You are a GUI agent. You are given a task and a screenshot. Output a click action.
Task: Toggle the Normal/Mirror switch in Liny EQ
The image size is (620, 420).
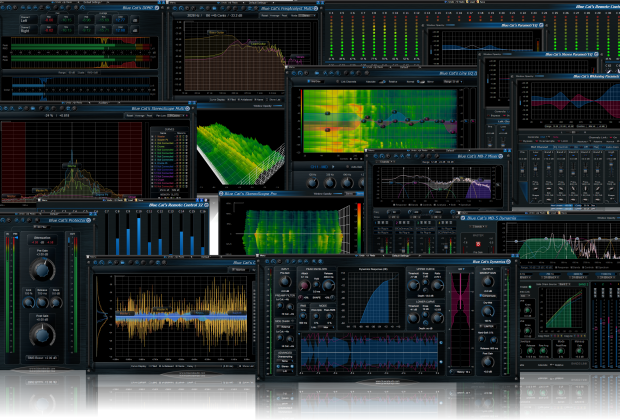coord(421,82)
